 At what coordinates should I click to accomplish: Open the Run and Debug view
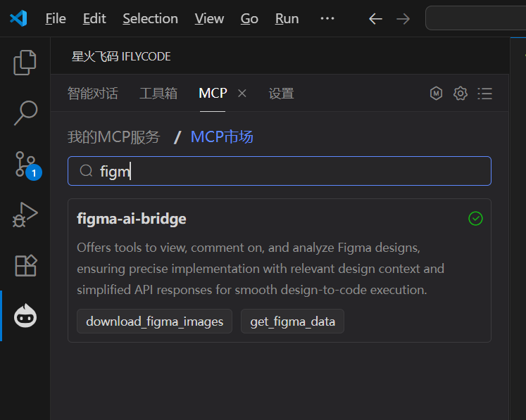25,215
